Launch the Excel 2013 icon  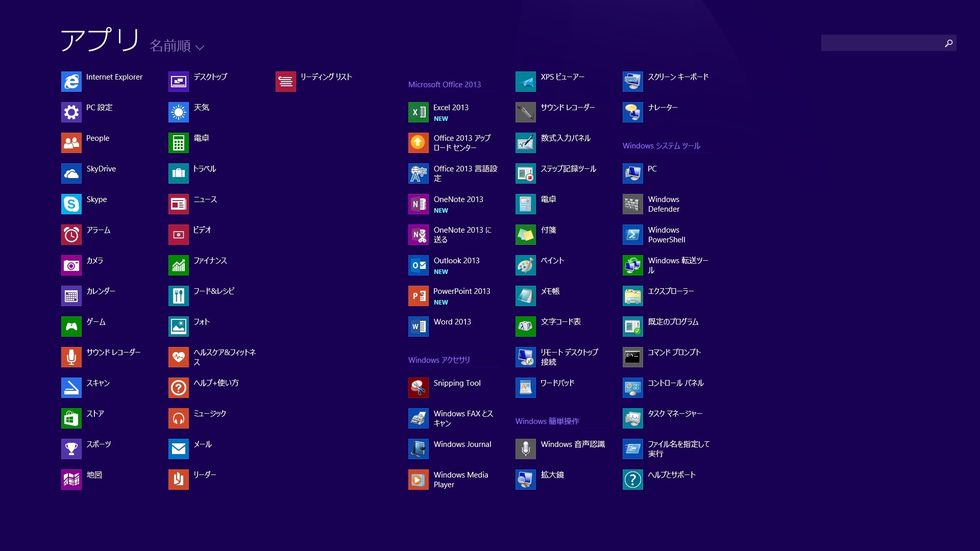pyautogui.click(x=419, y=112)
